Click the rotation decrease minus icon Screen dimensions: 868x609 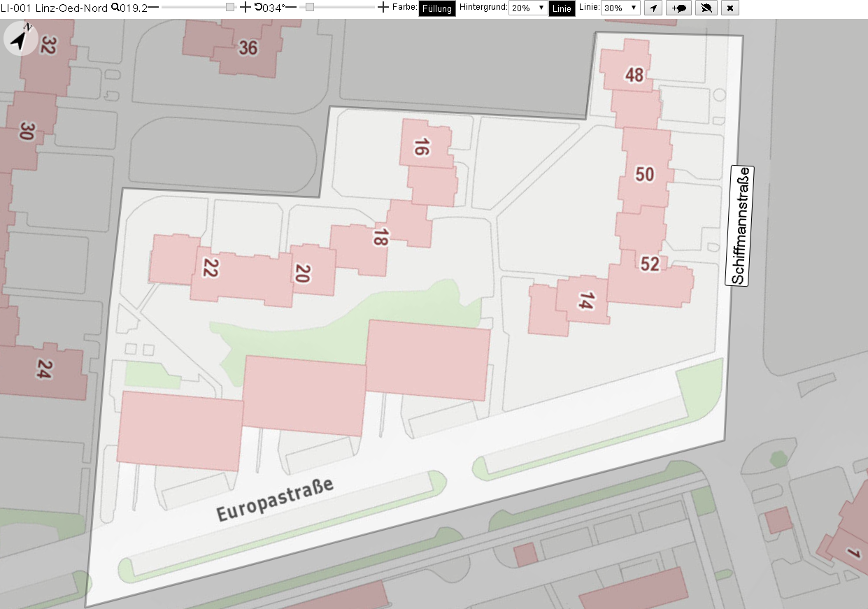tap(291, 8)
